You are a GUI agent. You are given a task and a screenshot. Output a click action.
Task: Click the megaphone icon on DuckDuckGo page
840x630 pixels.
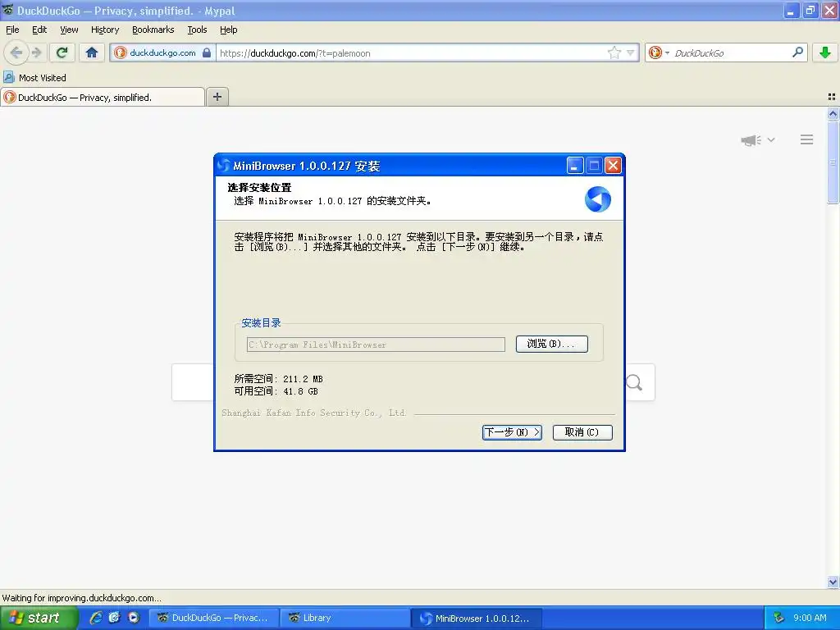coord(751,140)
